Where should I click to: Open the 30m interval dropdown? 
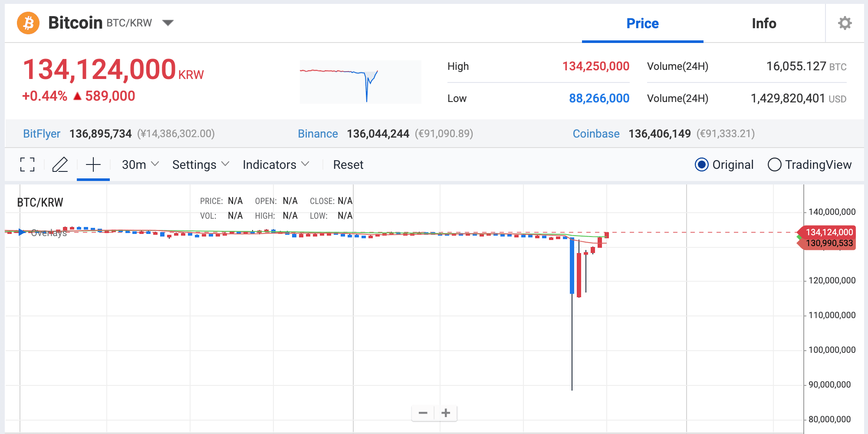(x=140, y=164)
